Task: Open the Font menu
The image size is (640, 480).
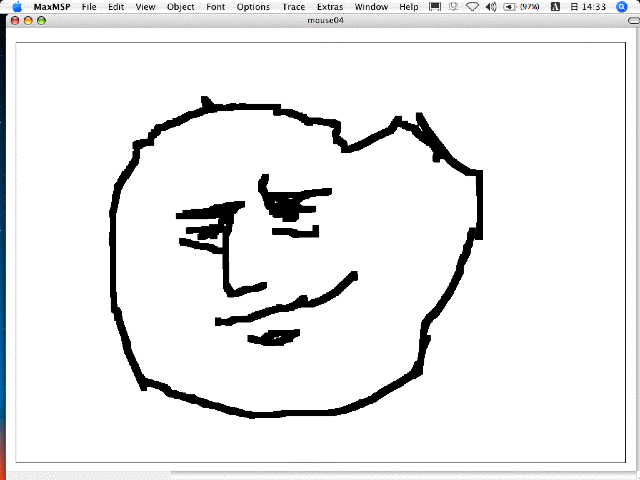Action: 216,7
